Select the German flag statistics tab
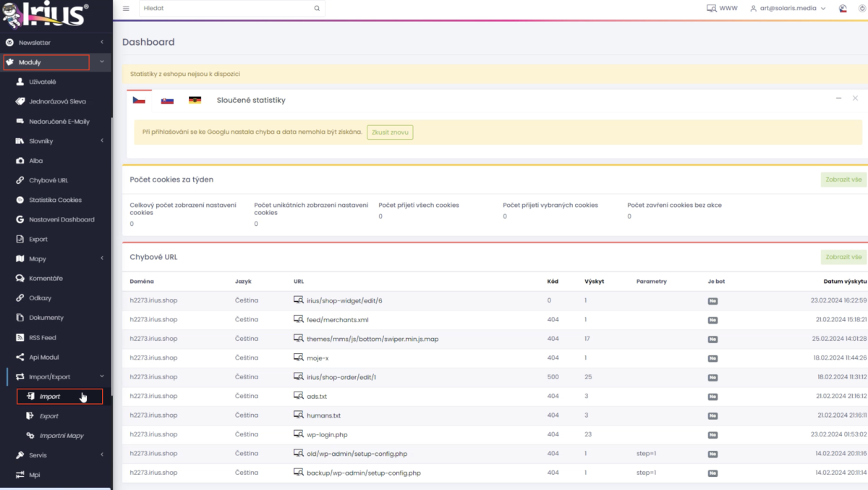 [x=195, y=100]
